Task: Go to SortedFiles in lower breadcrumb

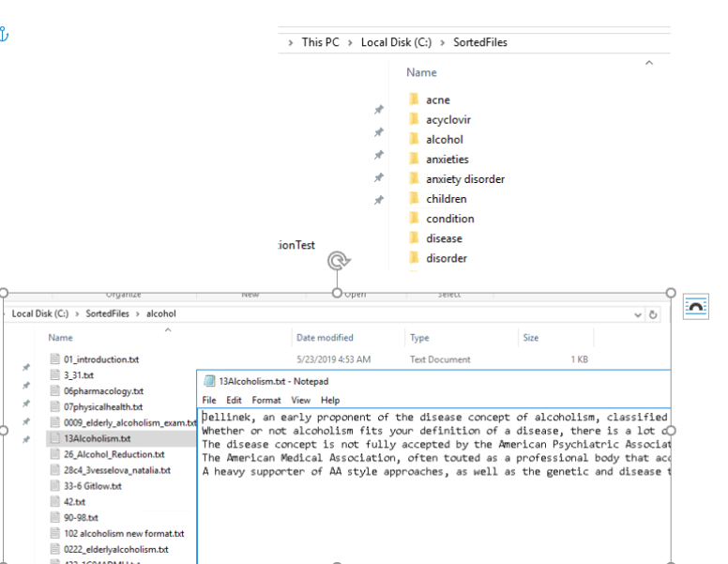Action: click(107, 313)
